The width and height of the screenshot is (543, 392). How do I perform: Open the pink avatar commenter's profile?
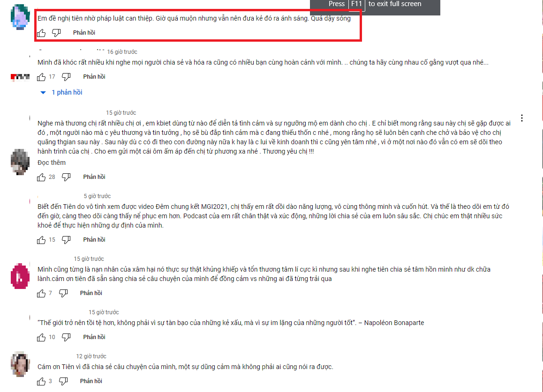[x=20, y=276]
